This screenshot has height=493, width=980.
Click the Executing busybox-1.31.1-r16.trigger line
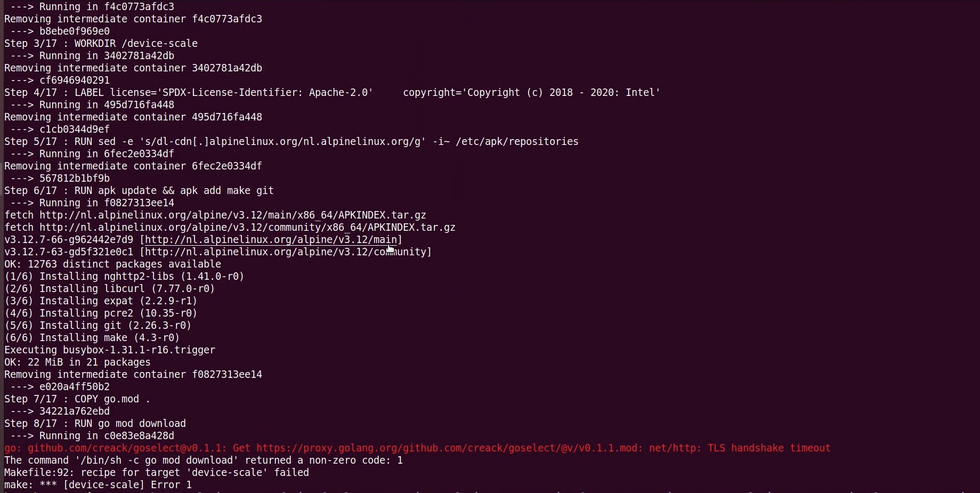pyautogui.click(x=110, y=350)
